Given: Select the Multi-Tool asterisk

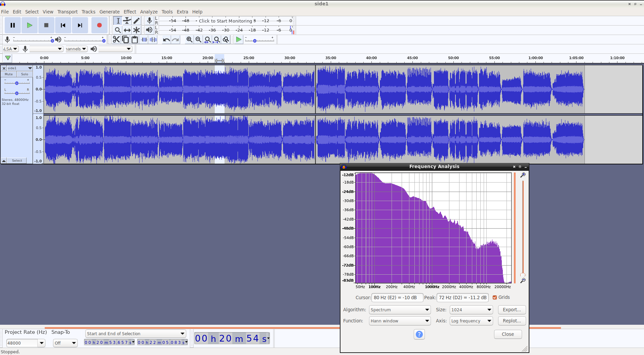Looking at the screenshot, I should 136,30.
